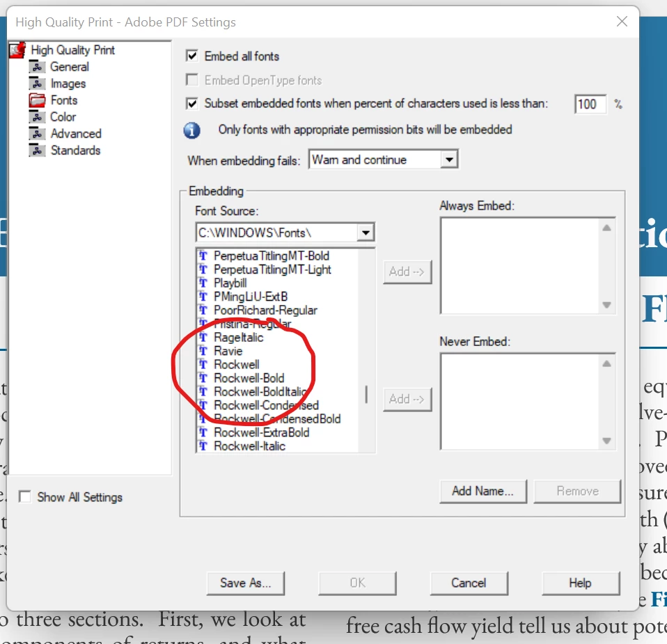This screenshot has height=644, width=667.
Task: Click the Save As... button
Action: tap(246, 583)
